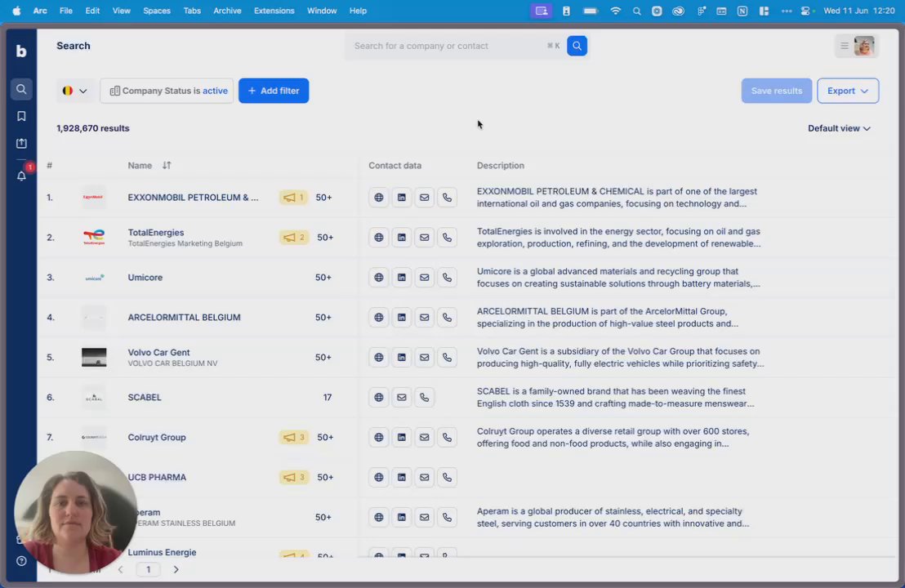
Task: Open LinkedIn icon for EXXONMOBIL
Action: pyautogui.click(x=401, y=198)
